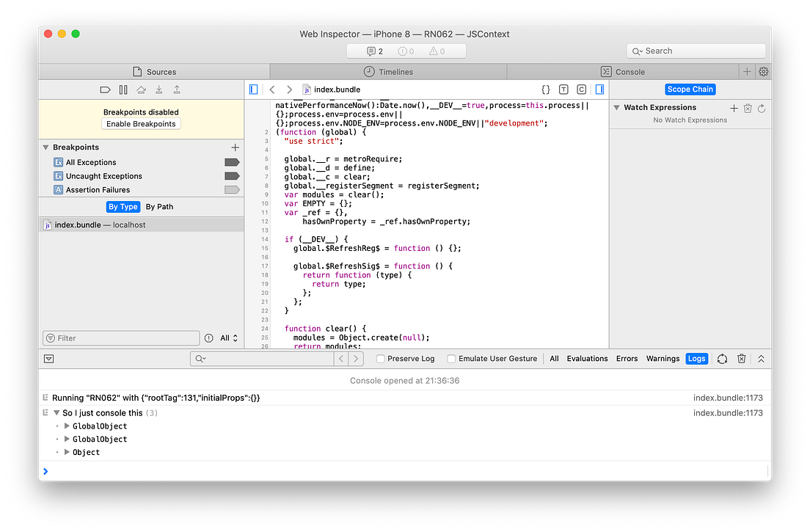Image resolution: width=810 pixels, height=532 pixels.
Task: Switch to Console tab
Action: coord(622,72)
